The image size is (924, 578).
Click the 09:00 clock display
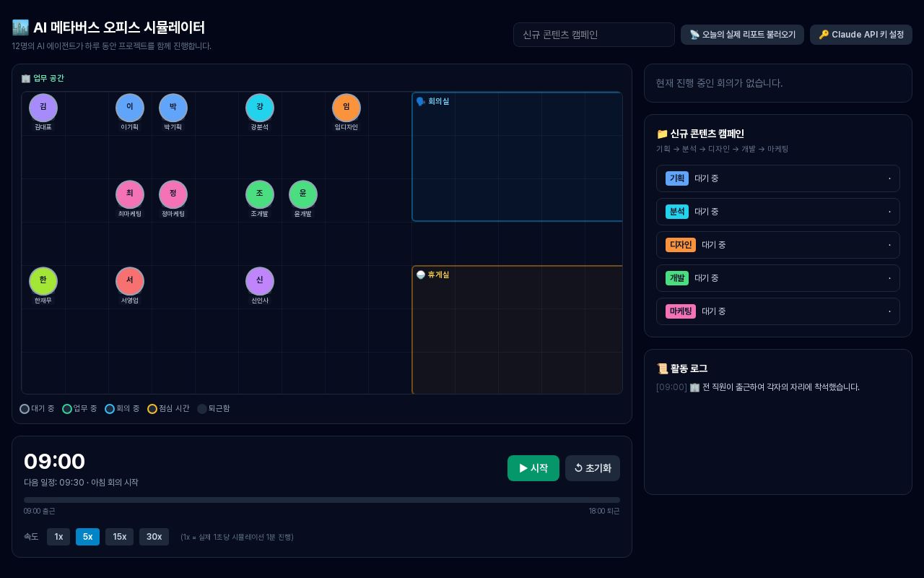[x=54, y=462]
